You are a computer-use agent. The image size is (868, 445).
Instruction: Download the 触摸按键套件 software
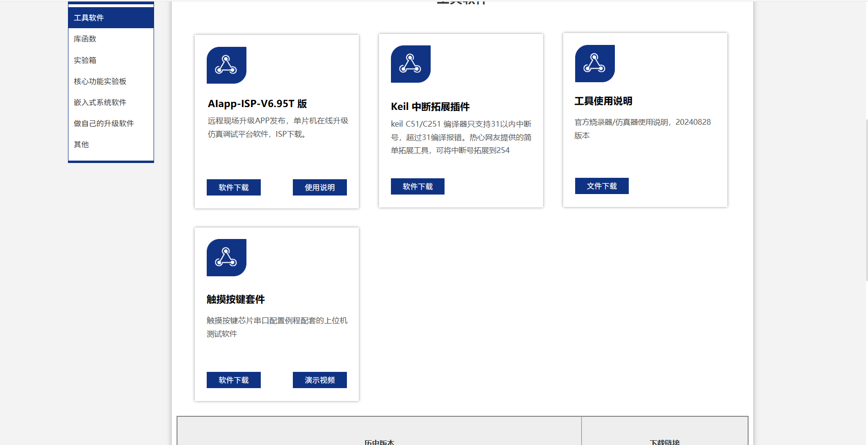[x=233, y=380]
